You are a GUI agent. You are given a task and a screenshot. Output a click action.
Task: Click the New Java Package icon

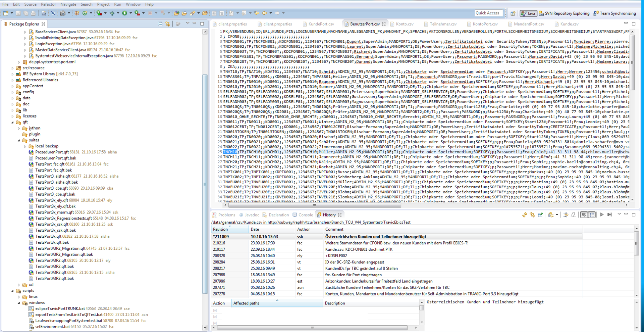(77, 13)
